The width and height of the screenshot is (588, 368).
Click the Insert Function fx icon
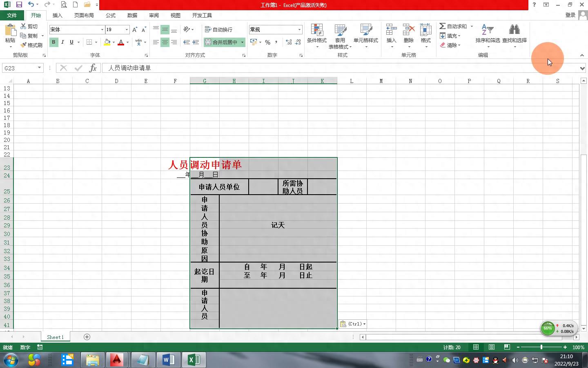pos(93,68)
